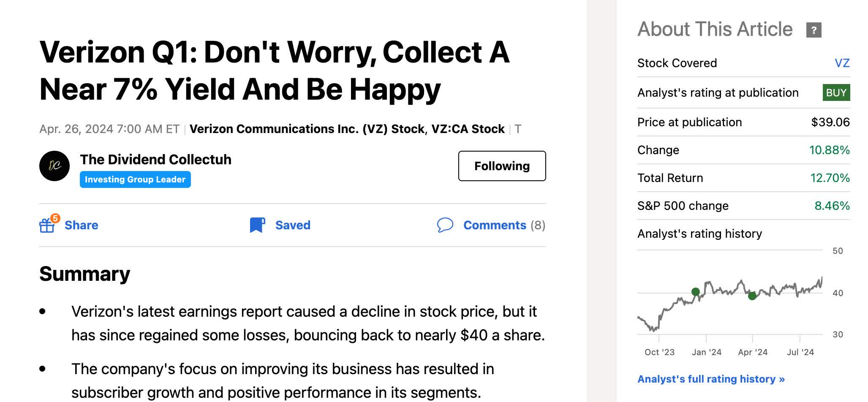
Task: Click the green BUY rating badge
Action: tap(836, 93)
